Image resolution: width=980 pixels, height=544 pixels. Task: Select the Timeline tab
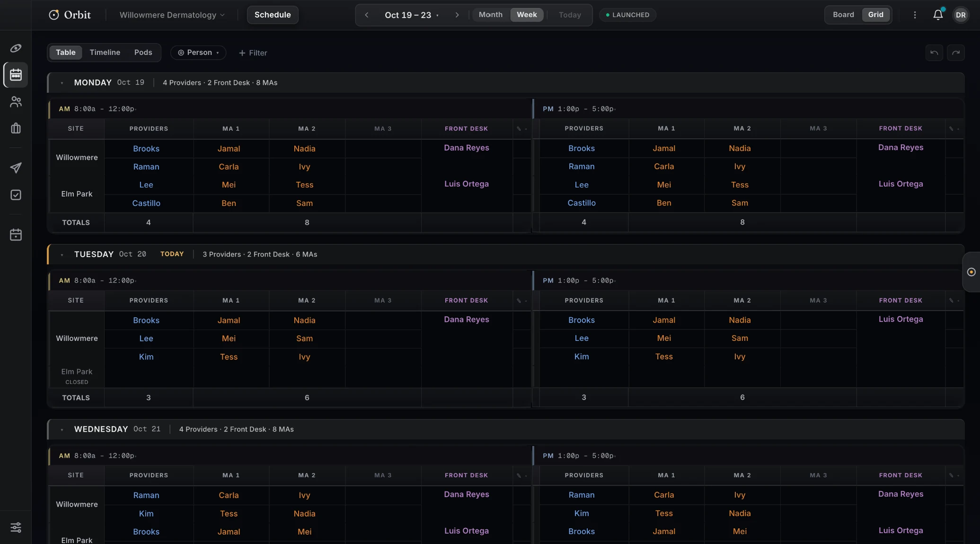coord(105,53)
